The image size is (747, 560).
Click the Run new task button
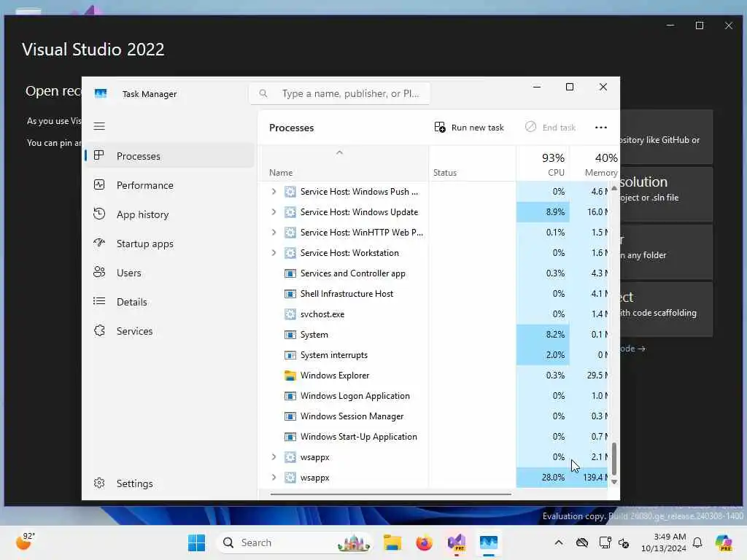469,127
